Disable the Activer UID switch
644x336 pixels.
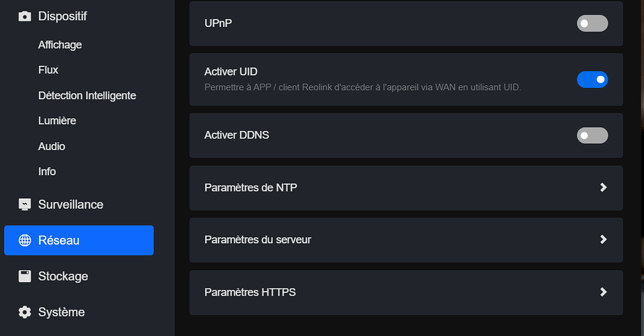coord(592,79)
